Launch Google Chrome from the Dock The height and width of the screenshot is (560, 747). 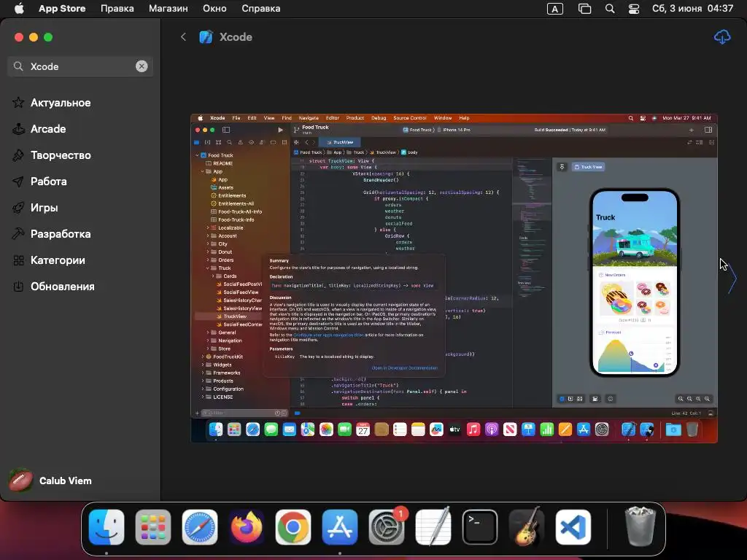pos(293,527)
